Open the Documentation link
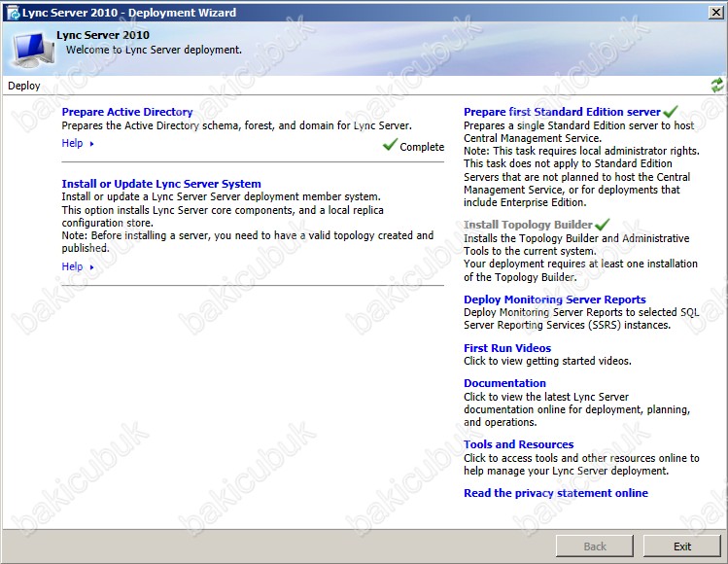This screenshot has height=564, width=728. point(504,383)
